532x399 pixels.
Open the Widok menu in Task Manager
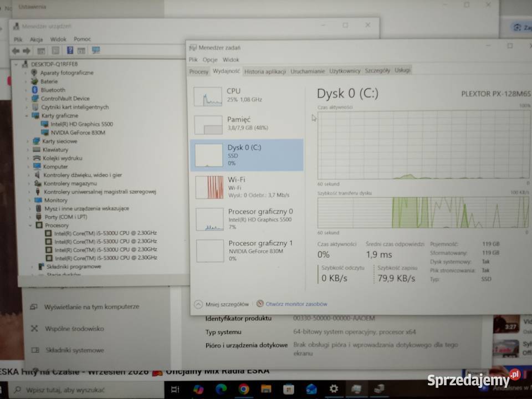[231, 60]
